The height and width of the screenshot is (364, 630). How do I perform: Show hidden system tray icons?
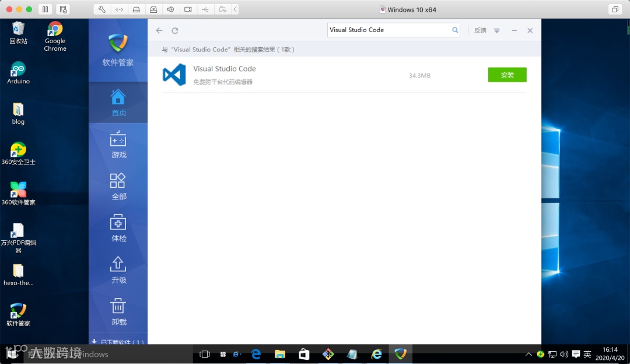[x=528, y=354]
